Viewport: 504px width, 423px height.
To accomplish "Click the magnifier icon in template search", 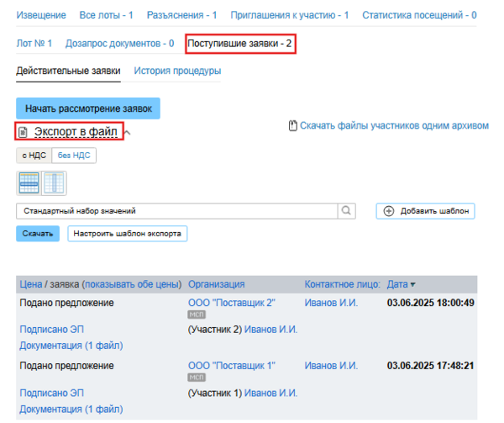I will [346, 210].
